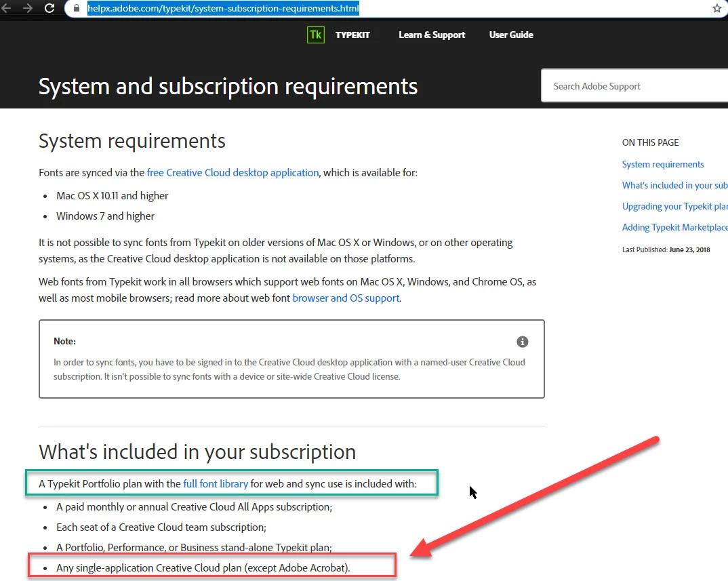The image size is (728, 581).
Task: Focus the Search Adobe Support field
Action: click(x=634, y=86)
